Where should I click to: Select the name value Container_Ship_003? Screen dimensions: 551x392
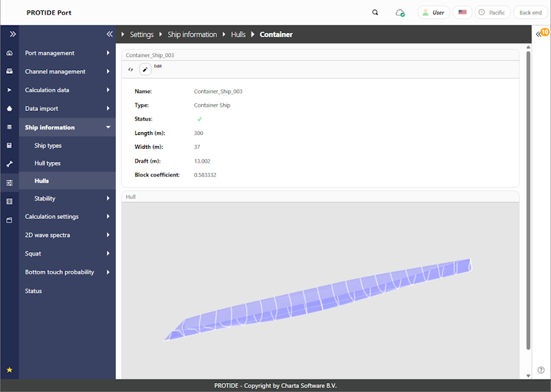tap(218, 92)
